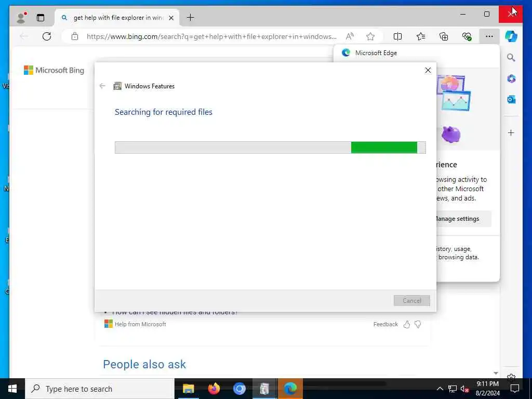
Task: Open the Favorites list
Action: coord(421,36)
